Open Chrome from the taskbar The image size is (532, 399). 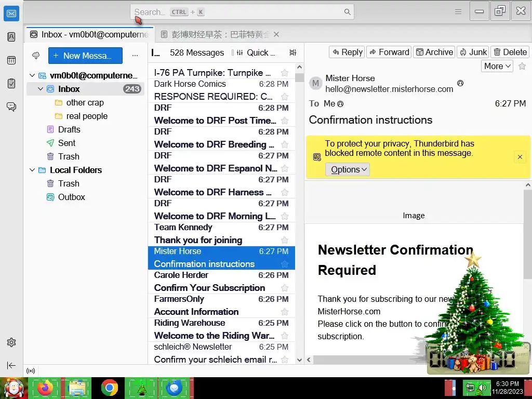click(x=109, y=388)
